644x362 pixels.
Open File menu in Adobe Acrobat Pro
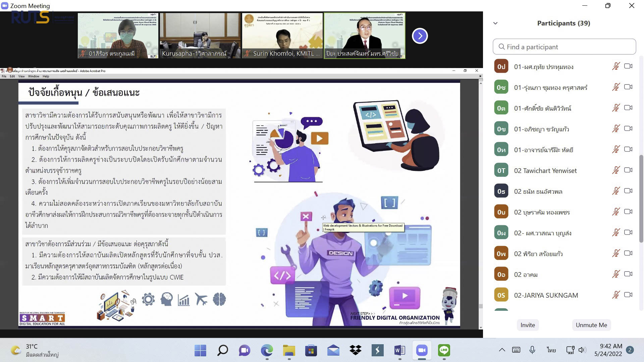click(x=4, y=76)
